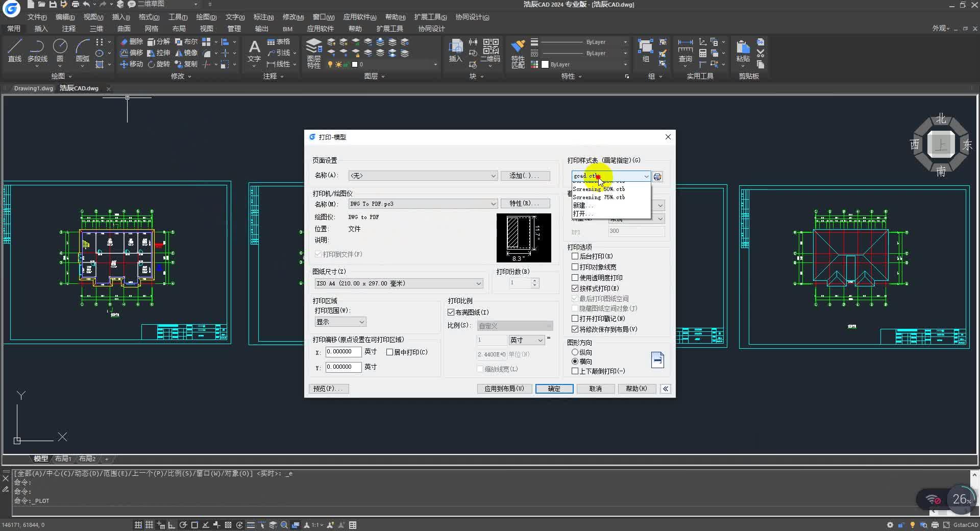Enable Plot in background (后台打印) checkbox
Viewport: 980px width, 531px height.
point(575,256)
